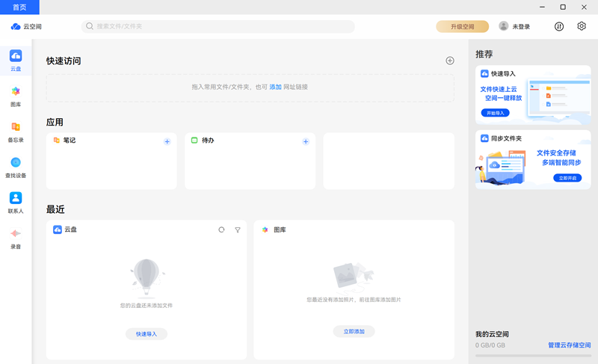Add a new 待办 item with plus
598x364 pixels.
point(306,141)
